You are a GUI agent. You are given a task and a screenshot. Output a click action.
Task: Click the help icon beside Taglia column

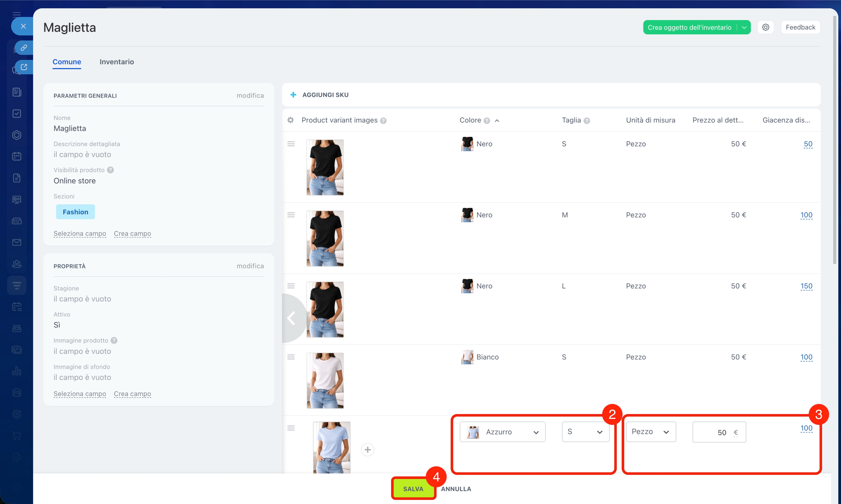[587, 121]
